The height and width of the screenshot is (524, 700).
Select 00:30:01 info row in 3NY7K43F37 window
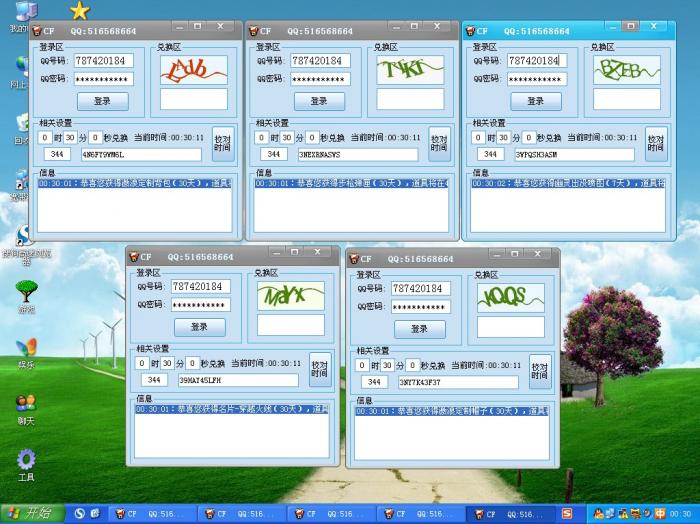(451, 411)
